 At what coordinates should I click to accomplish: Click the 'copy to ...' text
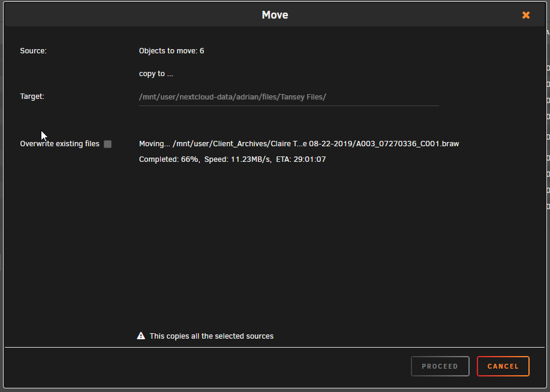[156, 74]
